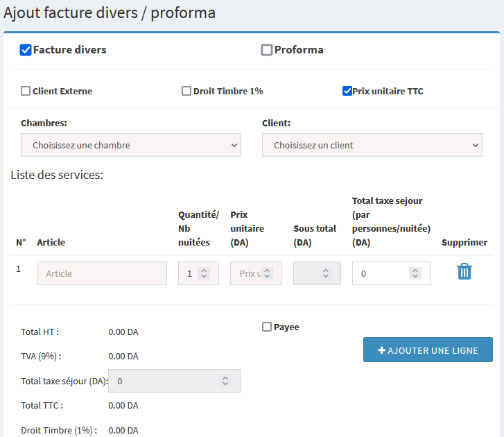Tick the Client Externe checkbox
Viewport: 504px width, 437px height.
(26, 91)
